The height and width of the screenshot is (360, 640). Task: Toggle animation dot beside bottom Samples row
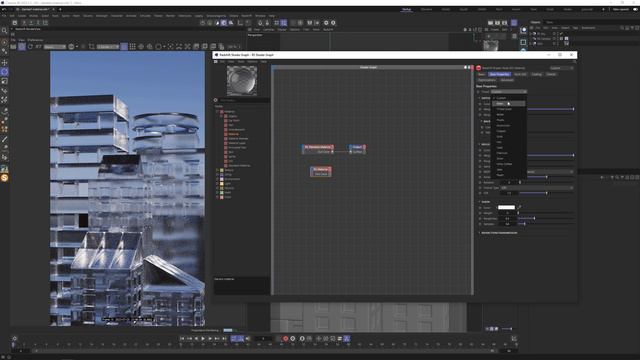tap(480, 224)
